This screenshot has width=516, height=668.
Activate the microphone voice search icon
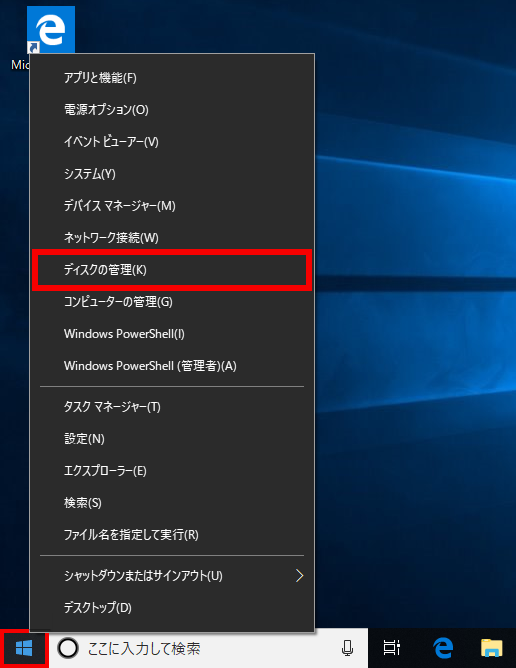point(347,648)
